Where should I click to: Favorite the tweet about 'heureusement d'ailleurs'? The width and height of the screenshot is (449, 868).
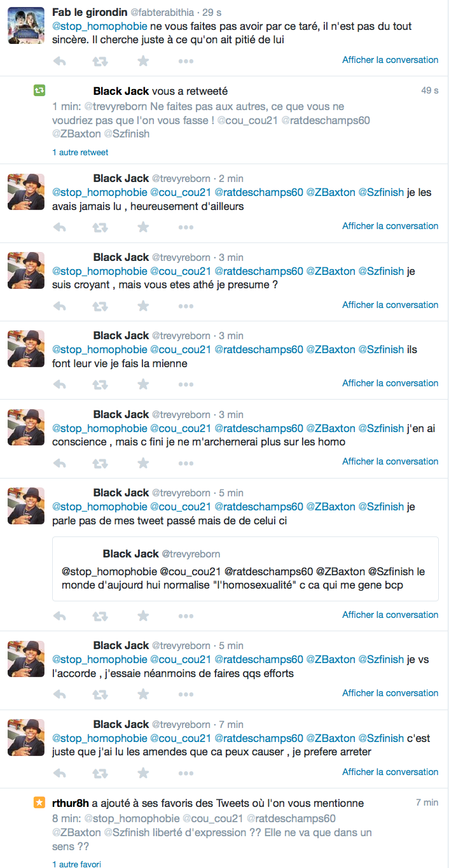[x=143, y=227]
